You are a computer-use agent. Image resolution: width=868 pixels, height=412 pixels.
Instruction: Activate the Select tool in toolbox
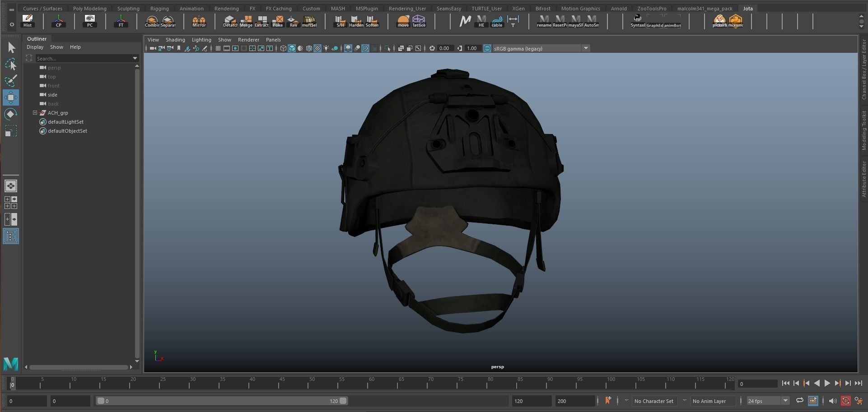point(11,48)
